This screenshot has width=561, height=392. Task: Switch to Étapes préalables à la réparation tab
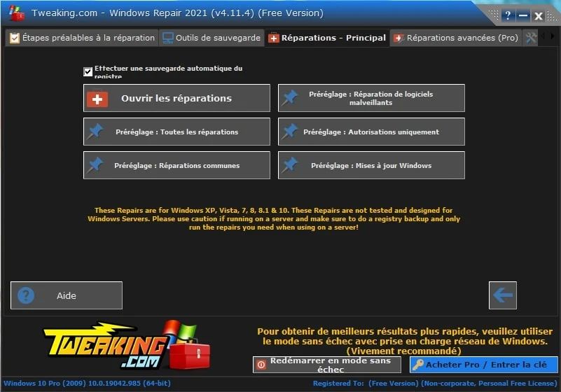(x=81, y=38)
